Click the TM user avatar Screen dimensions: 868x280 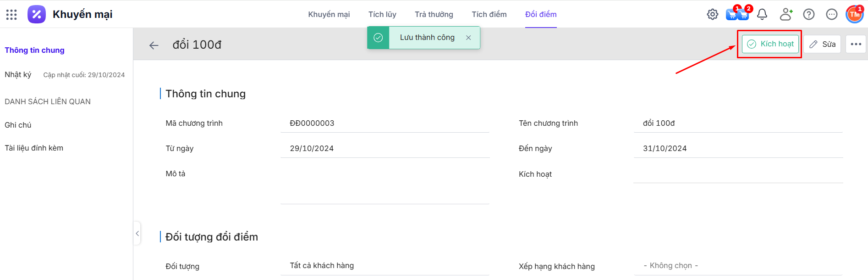pyautogui.click(x=855, y=15)
